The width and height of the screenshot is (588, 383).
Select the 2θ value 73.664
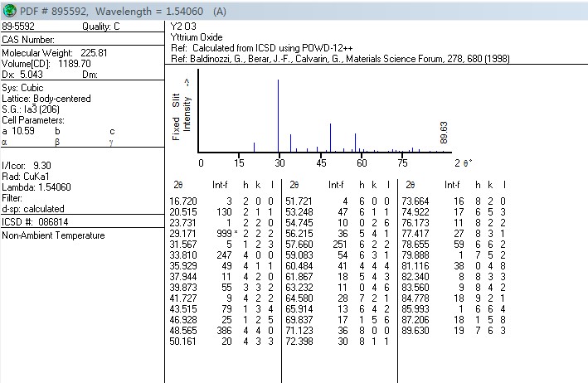[415, 201]
